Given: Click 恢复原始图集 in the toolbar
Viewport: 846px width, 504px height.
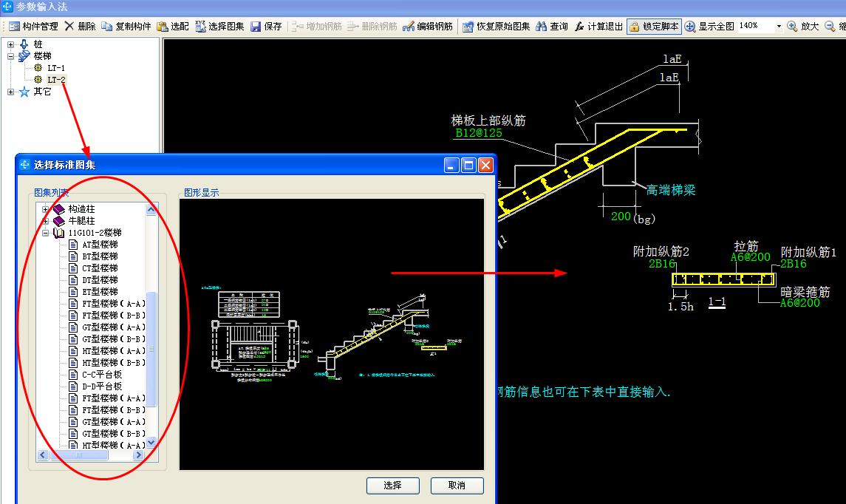Looking at the screenshot, I should coord(497,26).
